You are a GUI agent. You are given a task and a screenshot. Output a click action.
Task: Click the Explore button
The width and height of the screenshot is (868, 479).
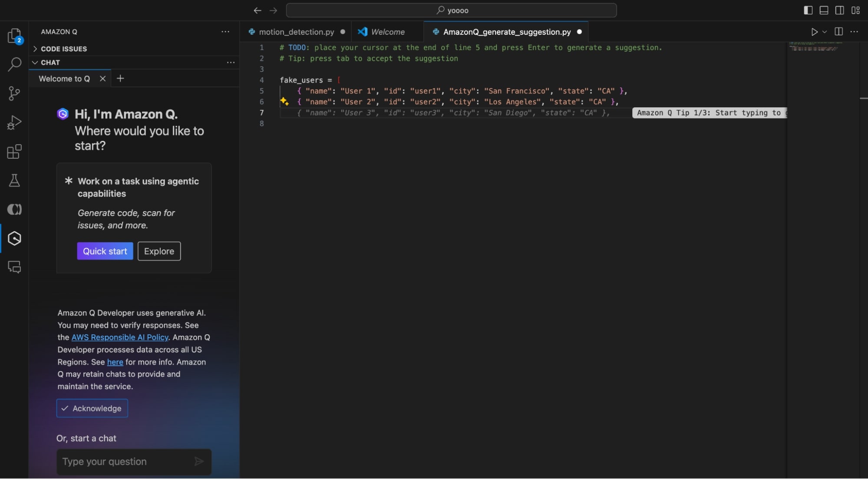pos(159,251)
